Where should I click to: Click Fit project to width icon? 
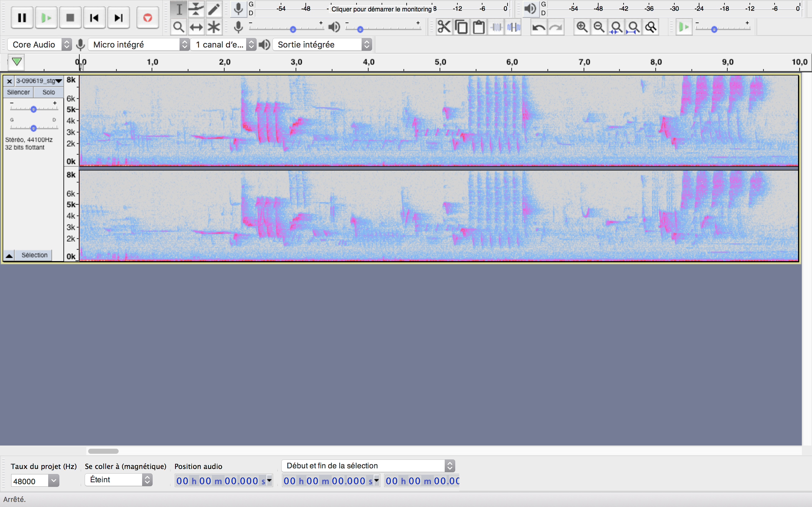[x=633, y=27]
